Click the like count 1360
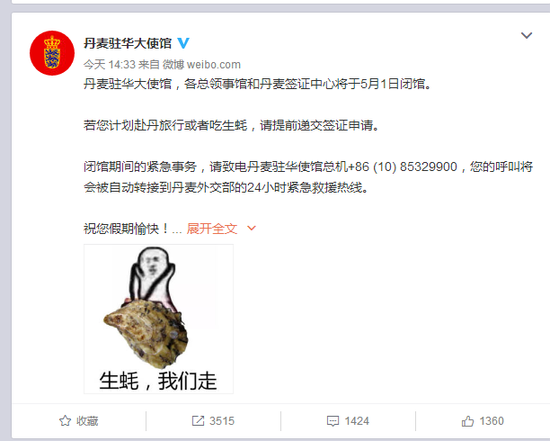The image size is (550, 441). click(x=491, y=421)
